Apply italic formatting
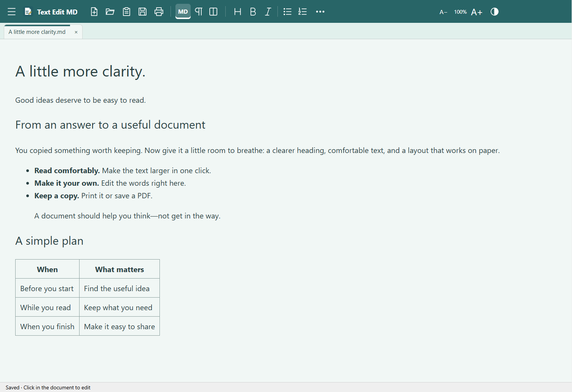This screenshot has height=392, width=572. click(268, 12)
